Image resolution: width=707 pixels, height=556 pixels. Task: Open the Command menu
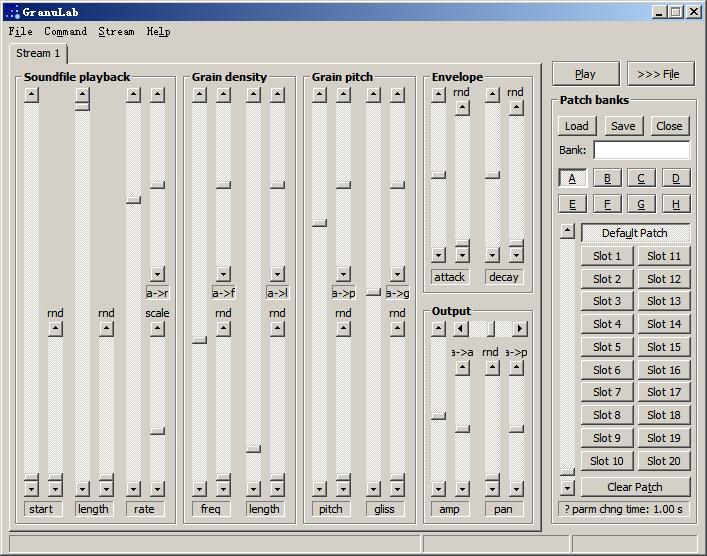click(65, 32)
